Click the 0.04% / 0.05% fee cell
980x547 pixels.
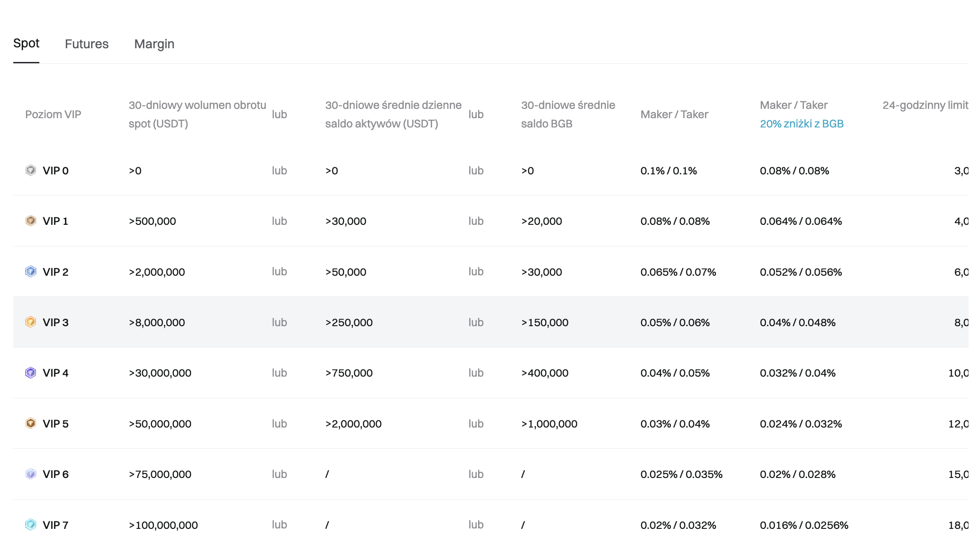675,373
